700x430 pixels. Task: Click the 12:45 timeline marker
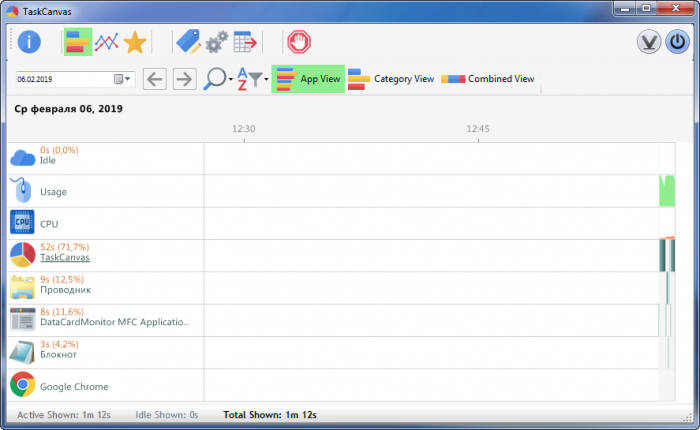478,129
